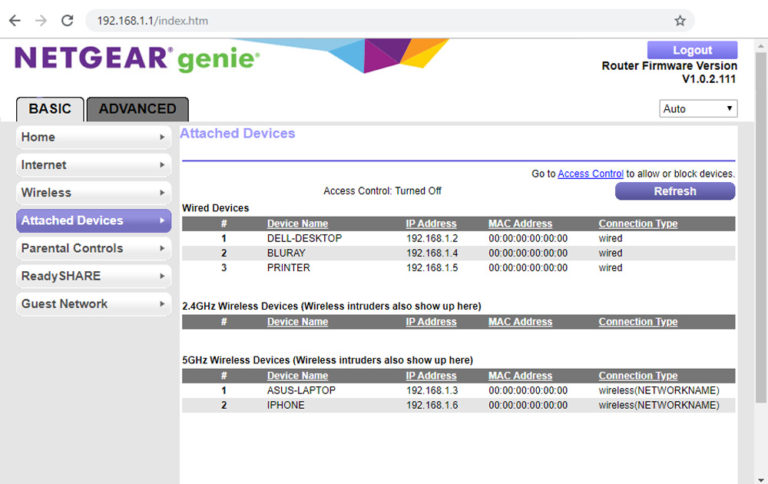768x484 pixels.
Task: Sort 5GHz devices by MAC Address
Action: tap(520, 376)
